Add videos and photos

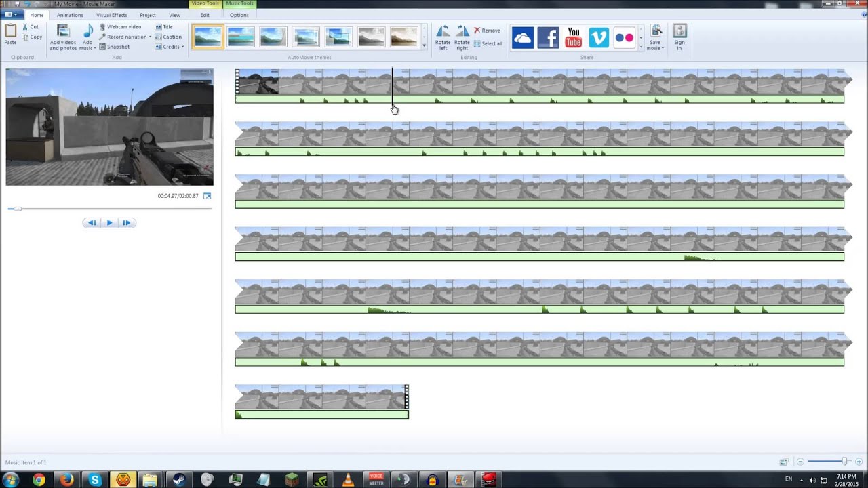click(63, 37)
